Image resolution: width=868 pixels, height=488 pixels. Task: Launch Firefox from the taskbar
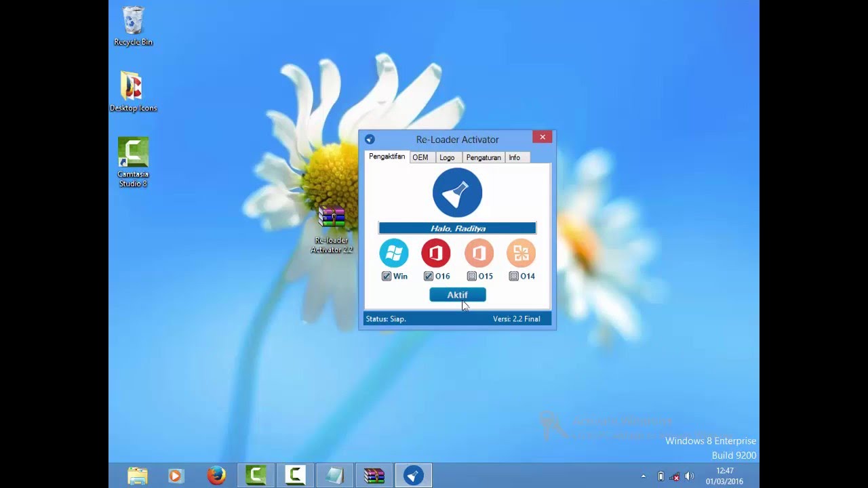216,476
